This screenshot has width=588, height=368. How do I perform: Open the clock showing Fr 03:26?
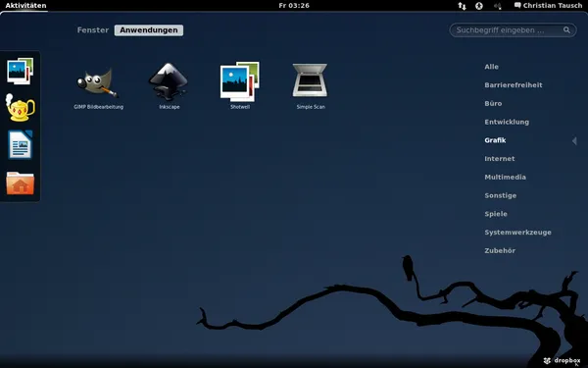click(294, 5)
